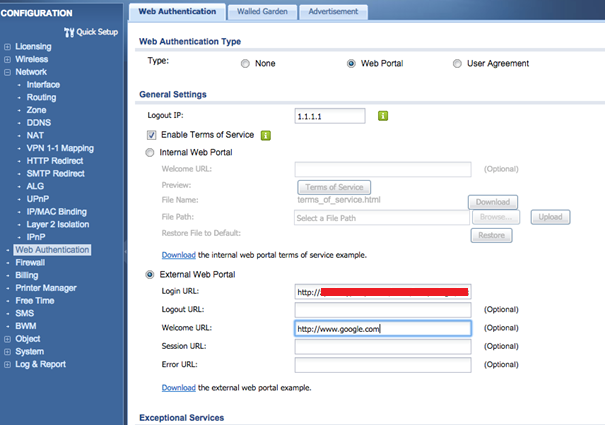
Task: Select the None authentication type
Action: [246, 64]
